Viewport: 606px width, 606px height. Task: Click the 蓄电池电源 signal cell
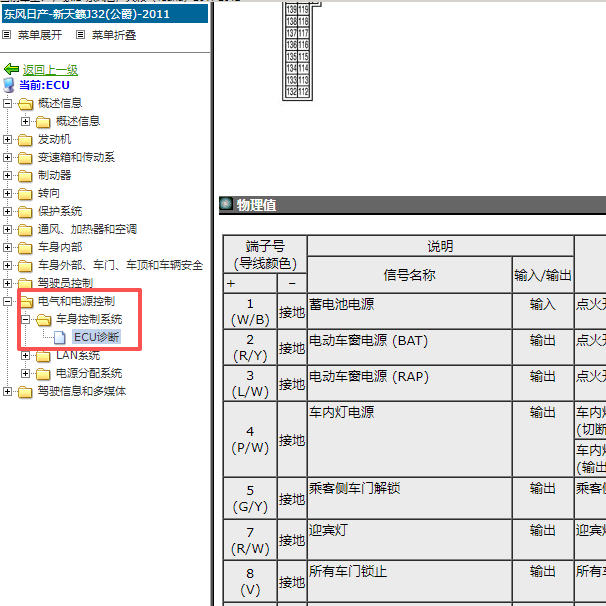click(410, 312)
